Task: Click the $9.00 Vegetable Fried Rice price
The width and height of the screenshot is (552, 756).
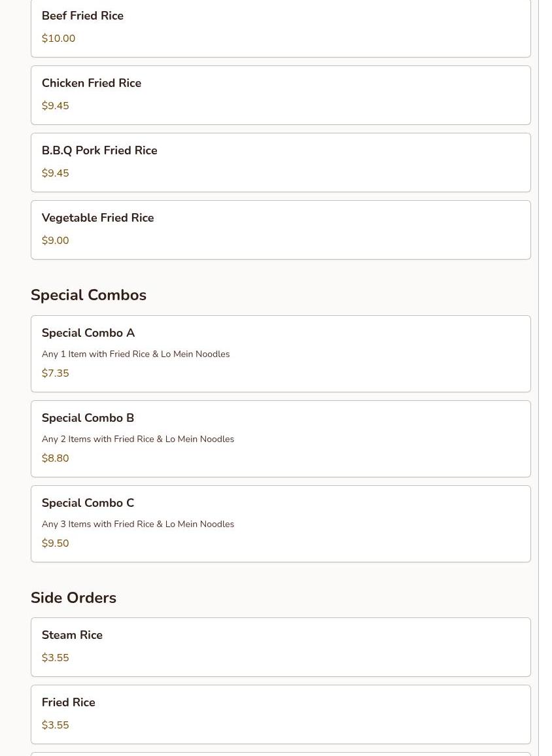Action: (x=56, y=241)
